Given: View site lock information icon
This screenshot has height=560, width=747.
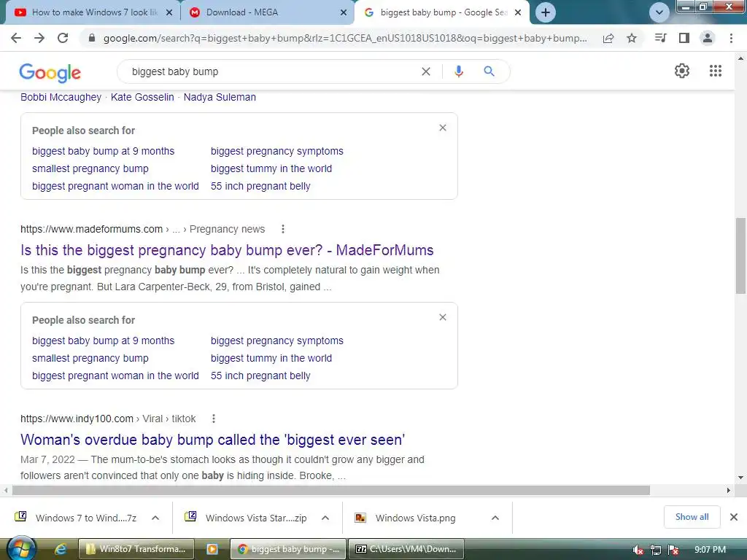Looking at the screenshot, I should pyautogui.click(x=92, y=38).
